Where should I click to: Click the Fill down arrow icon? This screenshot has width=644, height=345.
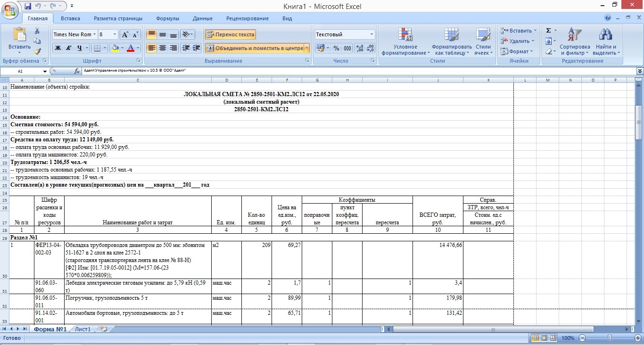tap(548, 41)
